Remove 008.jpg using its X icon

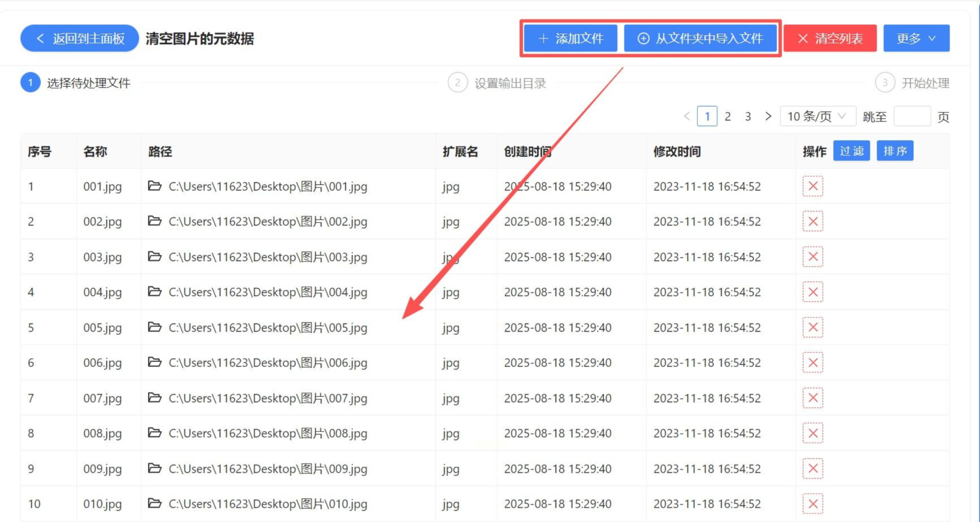pyautogui.click(x=813, y=433)
